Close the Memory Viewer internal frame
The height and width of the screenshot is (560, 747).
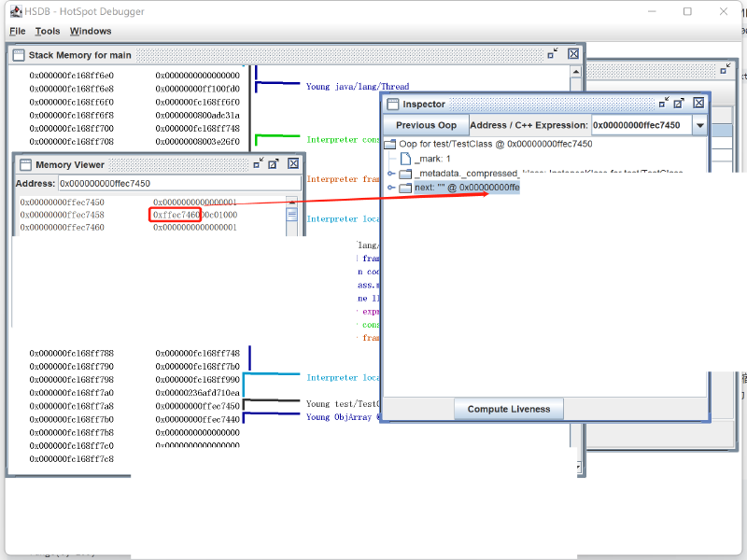click(x=292, y=164)
